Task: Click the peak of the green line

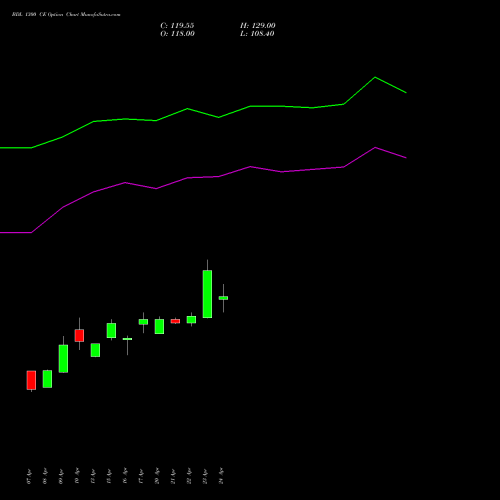Action: point(375,77)
